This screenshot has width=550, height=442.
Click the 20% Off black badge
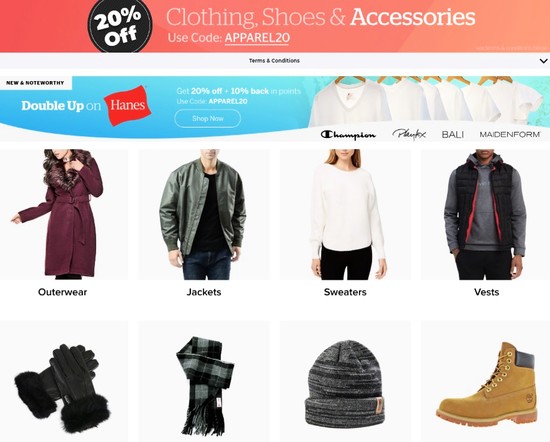pos(120,26)
